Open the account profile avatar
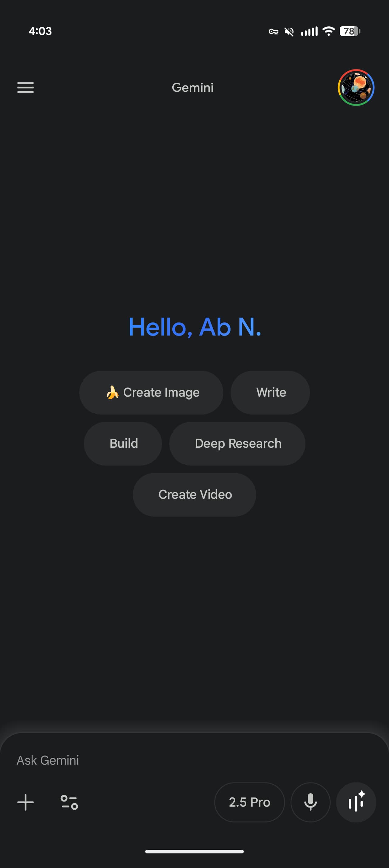This screenshot has height=868, width=389. pos(356,88)
